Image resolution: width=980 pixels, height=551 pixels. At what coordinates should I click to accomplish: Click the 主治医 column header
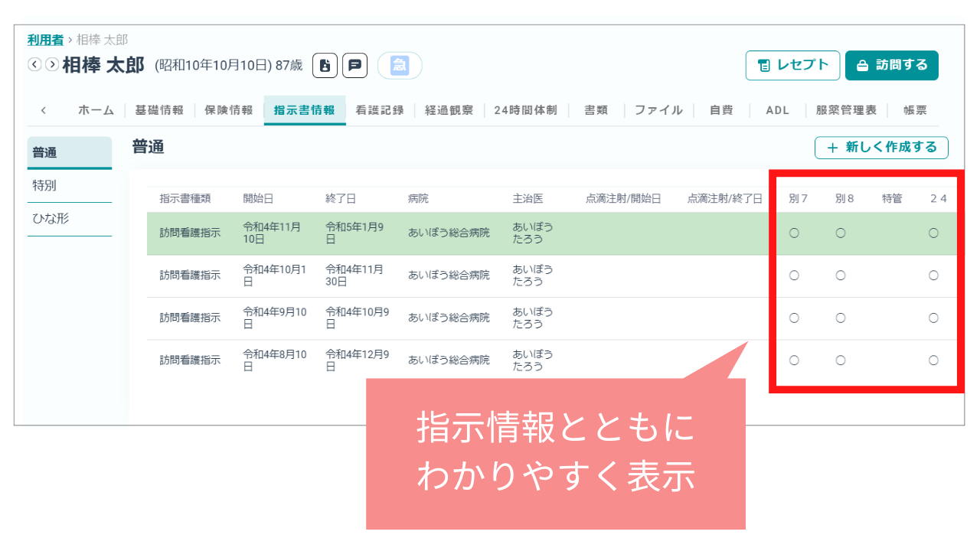(x=528, y=199)
